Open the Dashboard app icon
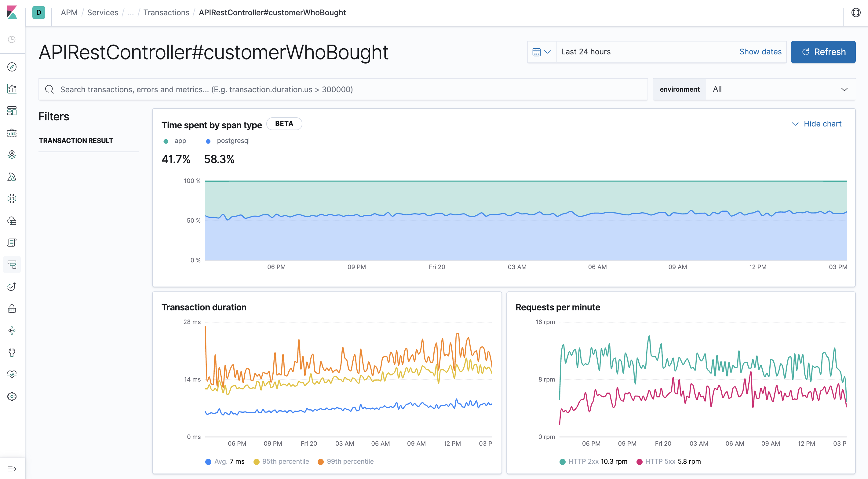 coord(12,111)
